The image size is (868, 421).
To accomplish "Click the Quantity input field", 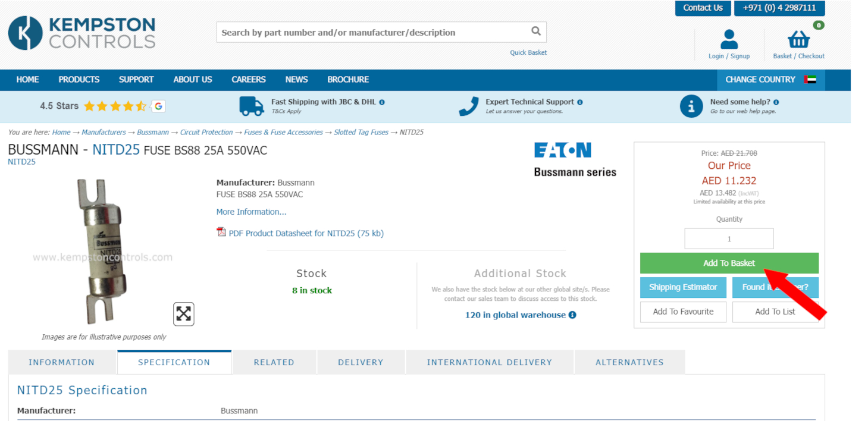I will pyautogui.click(x=729, y=238).
